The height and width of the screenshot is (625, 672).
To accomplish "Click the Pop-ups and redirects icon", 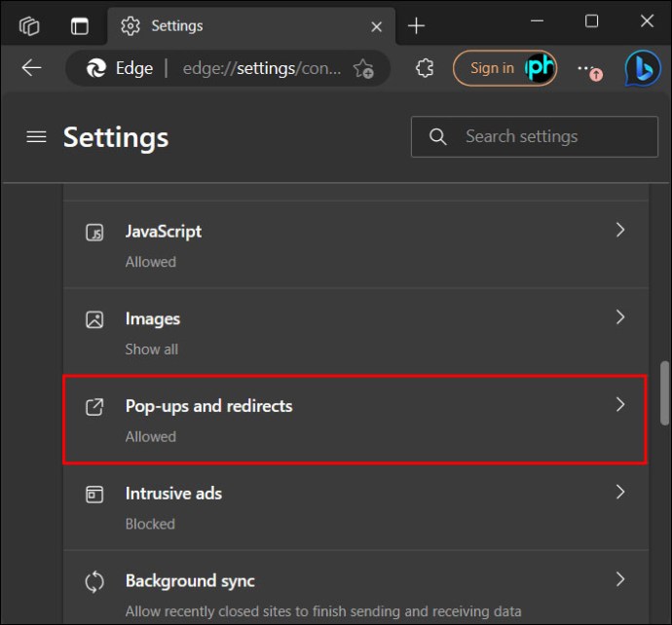I will (x=94, y=407).
